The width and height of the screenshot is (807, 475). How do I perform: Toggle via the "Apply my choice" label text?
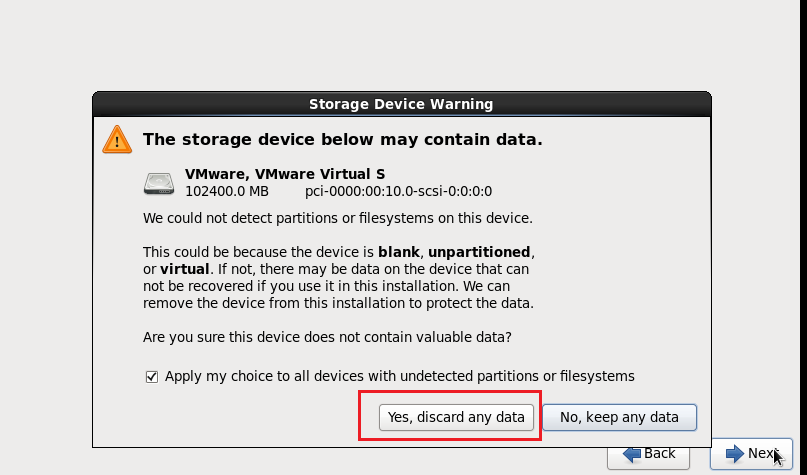[x=399, y=377]
